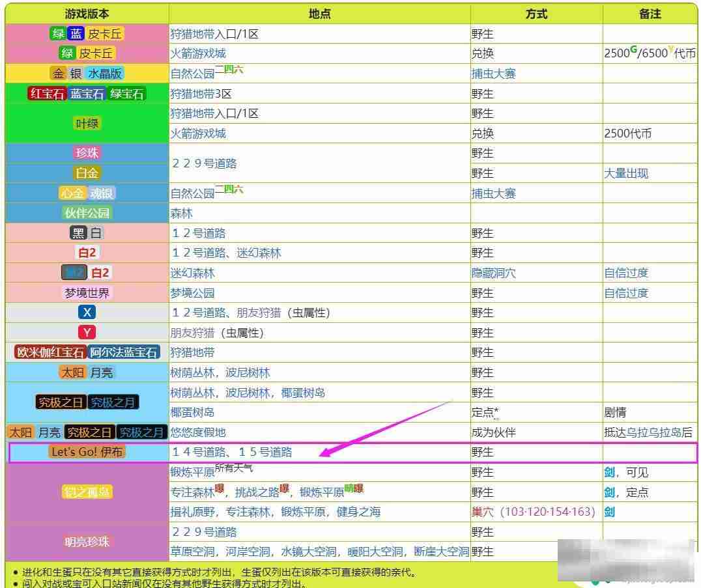Follow the 森林 location link
The width and height of the screenshot is (701, 588).
click(181, 214)
